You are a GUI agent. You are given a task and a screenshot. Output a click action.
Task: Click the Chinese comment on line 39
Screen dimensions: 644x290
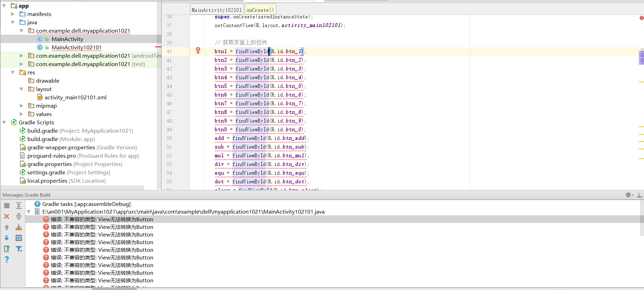(x=241, y=42)
